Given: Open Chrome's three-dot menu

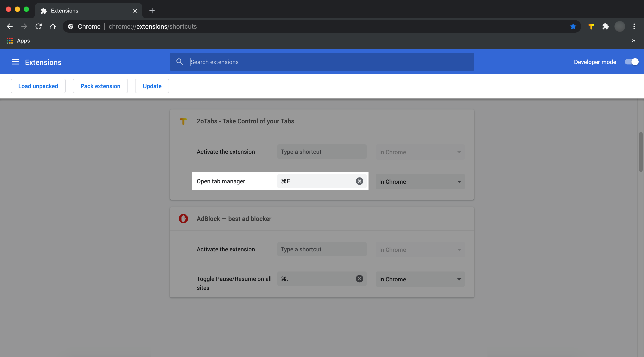Looking at the screenshot, I should (634, 26).
